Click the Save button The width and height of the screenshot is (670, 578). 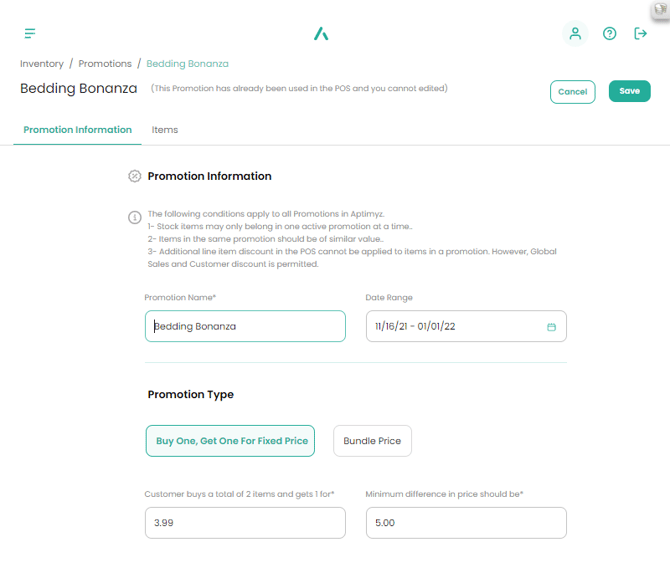pyautogui.click(x=629, y=91)
